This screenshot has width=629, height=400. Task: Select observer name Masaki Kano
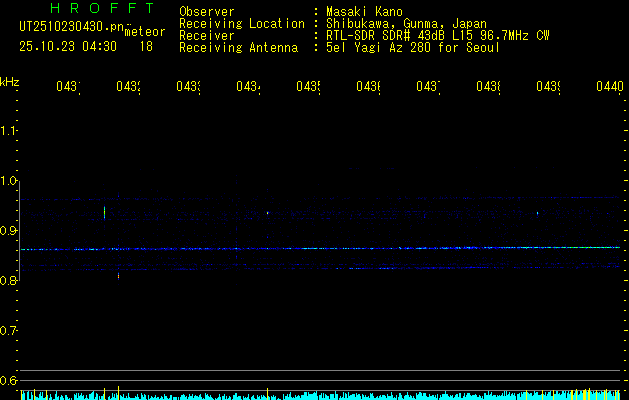pos(364,12)
